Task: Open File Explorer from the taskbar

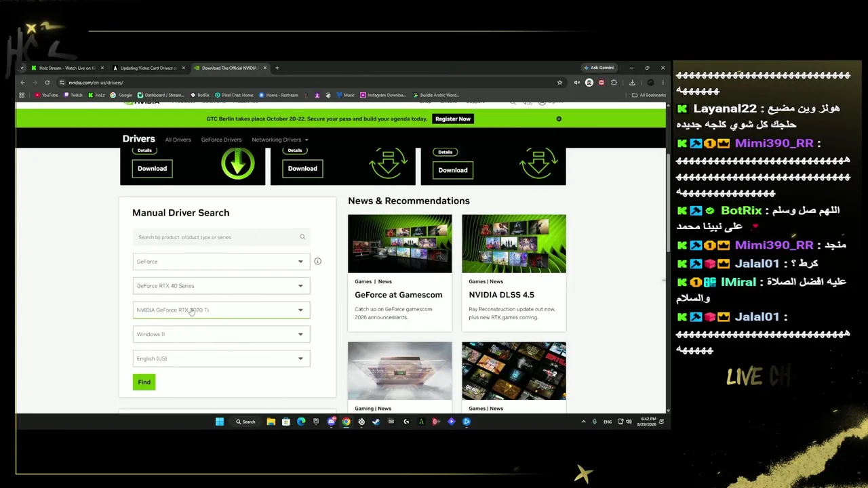Action: (x=271, y=422)
